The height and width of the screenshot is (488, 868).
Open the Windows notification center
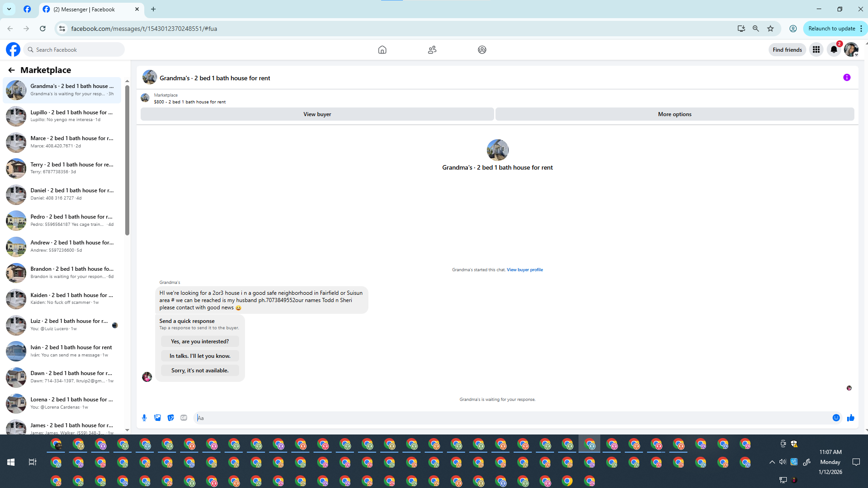click(x=856, y=462)
